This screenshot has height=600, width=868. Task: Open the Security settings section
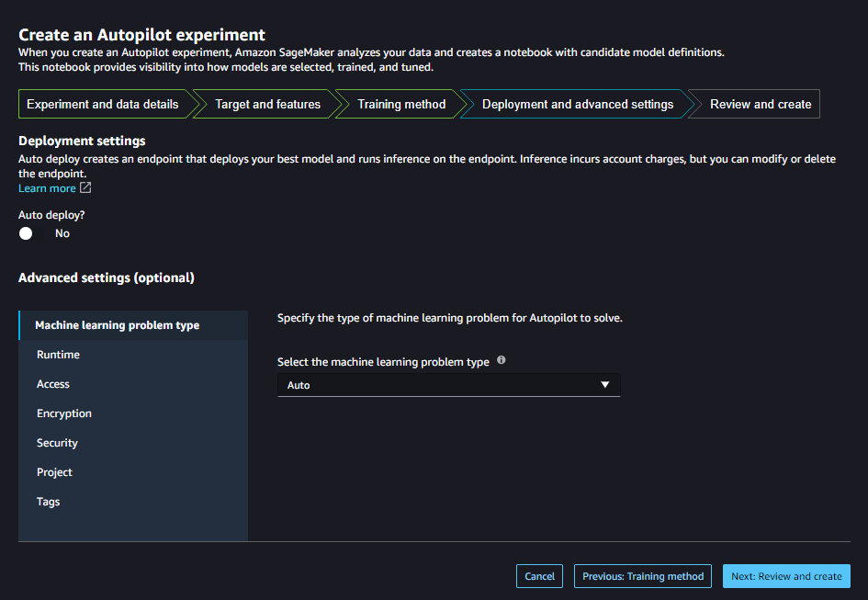click(57, 442)
